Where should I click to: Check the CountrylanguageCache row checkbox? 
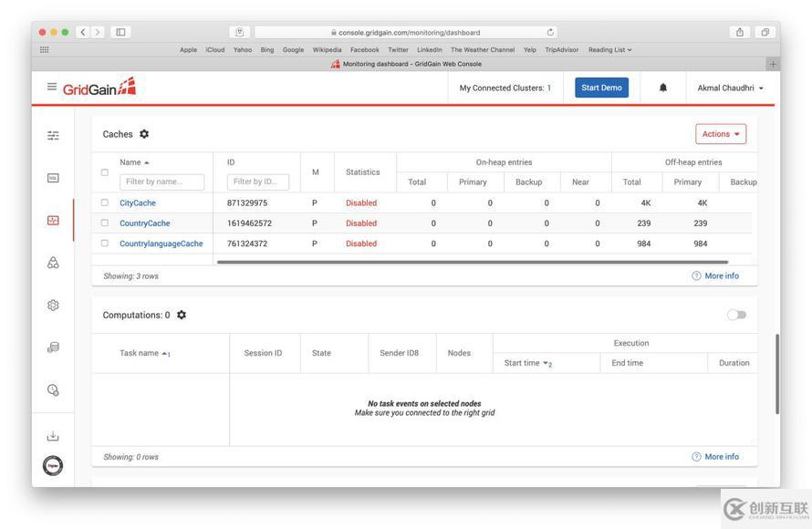click(x=105, y=244)
